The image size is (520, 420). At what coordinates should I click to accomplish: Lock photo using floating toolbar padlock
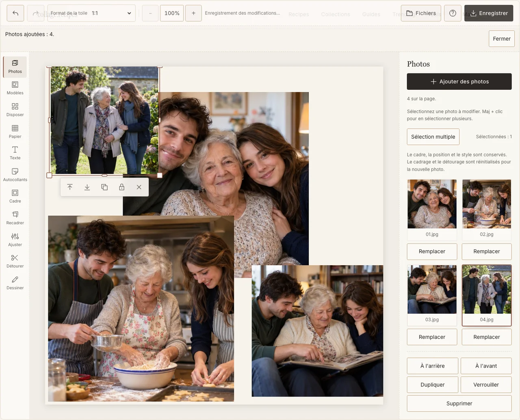coord(121,187)
